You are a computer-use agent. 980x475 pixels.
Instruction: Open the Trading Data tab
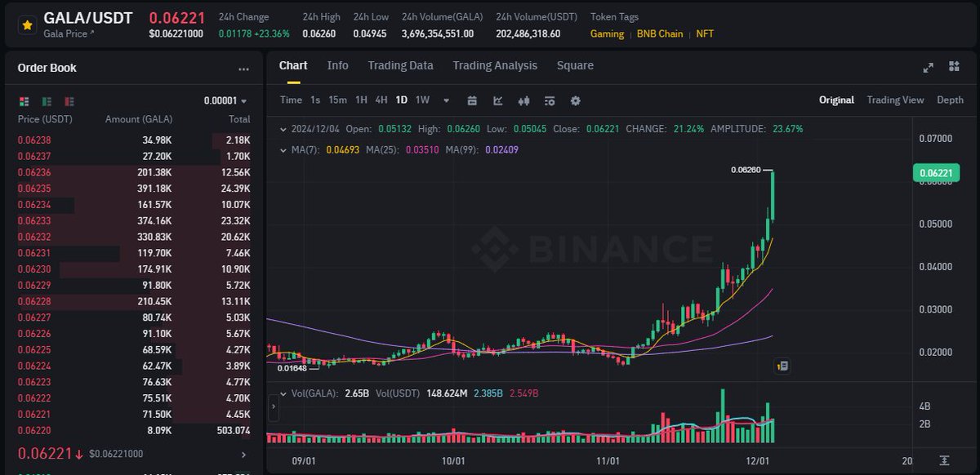click(x=400, y=65)
